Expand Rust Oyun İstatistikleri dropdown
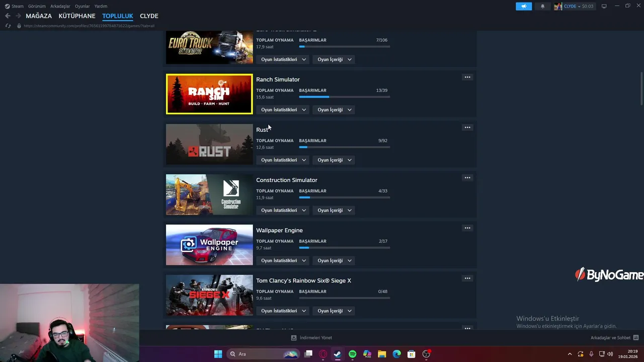 [283, 160]
